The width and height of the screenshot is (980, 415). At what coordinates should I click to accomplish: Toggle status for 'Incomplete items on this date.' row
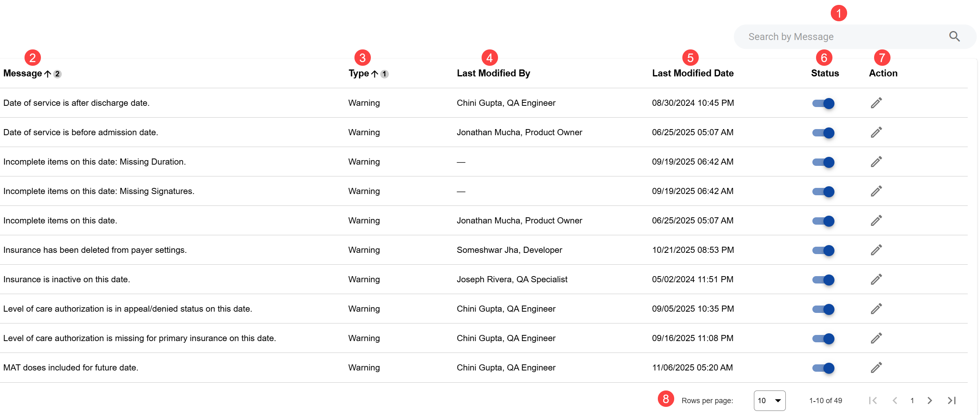point(823,221)
